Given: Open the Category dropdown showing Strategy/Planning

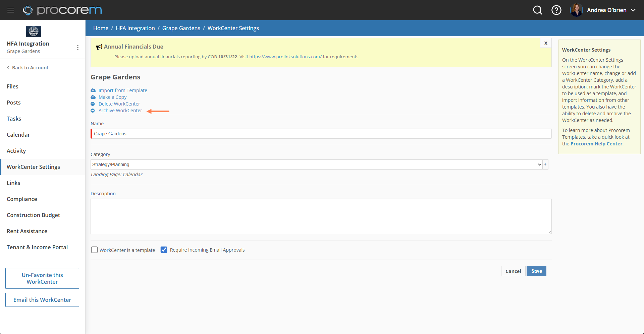Looking at the screenshot, I should [x=317, y=164].
